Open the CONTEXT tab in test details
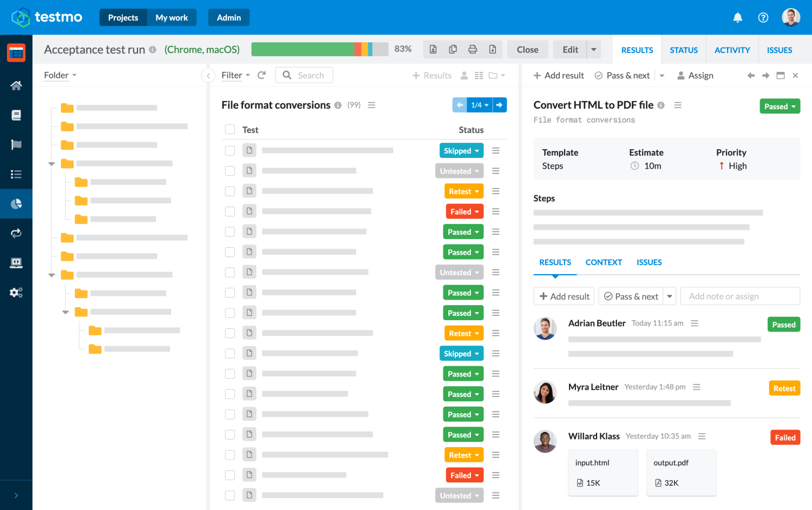The image size is (812, 510). (604, 262)
